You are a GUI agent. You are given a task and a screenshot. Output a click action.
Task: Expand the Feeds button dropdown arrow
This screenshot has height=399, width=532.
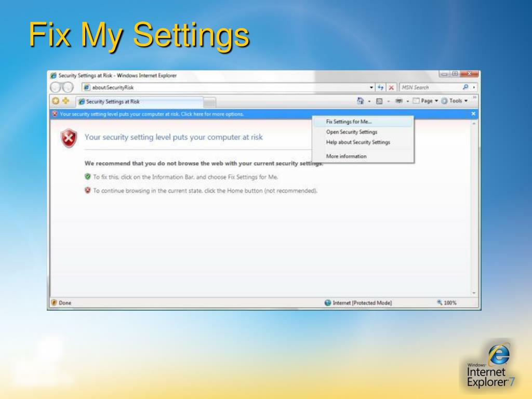pos(388,101)
